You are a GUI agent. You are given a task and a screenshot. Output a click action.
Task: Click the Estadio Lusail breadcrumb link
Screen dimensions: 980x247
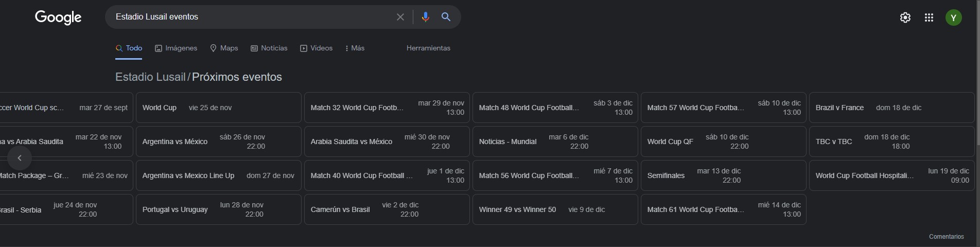(x=150, y=77)
